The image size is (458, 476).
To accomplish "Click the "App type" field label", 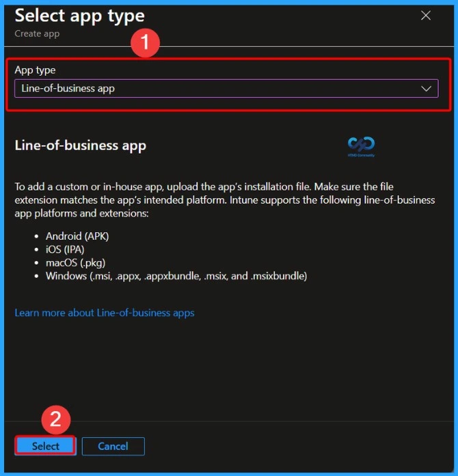I will tap(36, 70).
